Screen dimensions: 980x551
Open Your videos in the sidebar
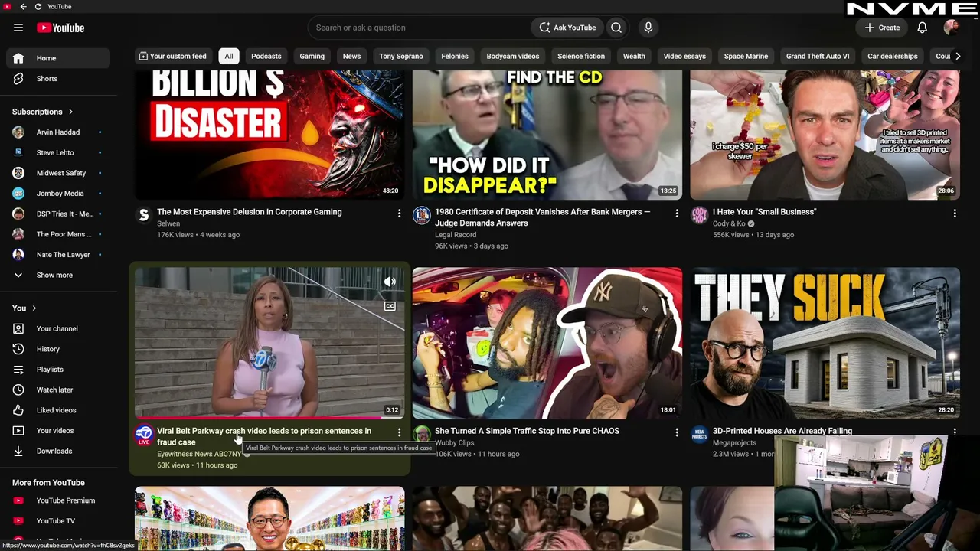(58, 431)
